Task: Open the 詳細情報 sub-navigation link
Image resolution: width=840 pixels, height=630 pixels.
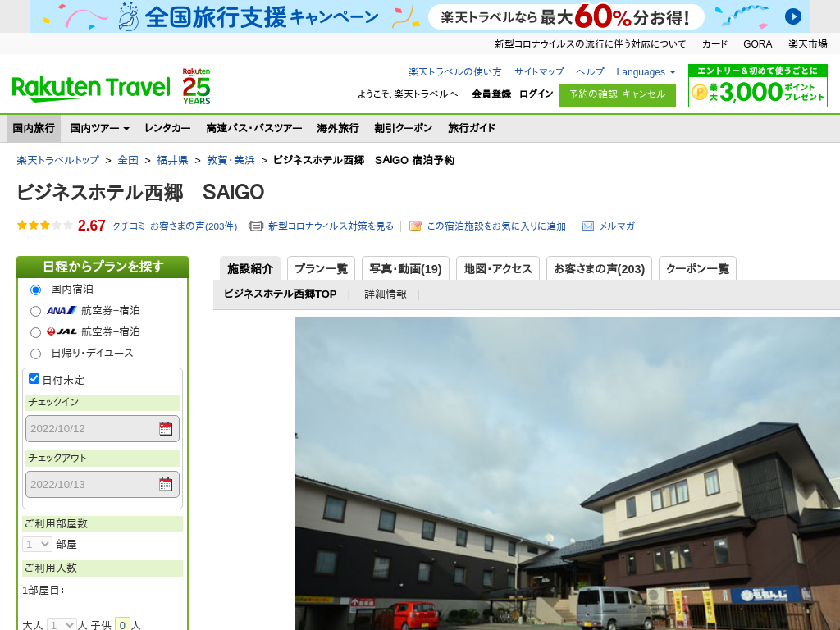Action: [x=386, y=294]
